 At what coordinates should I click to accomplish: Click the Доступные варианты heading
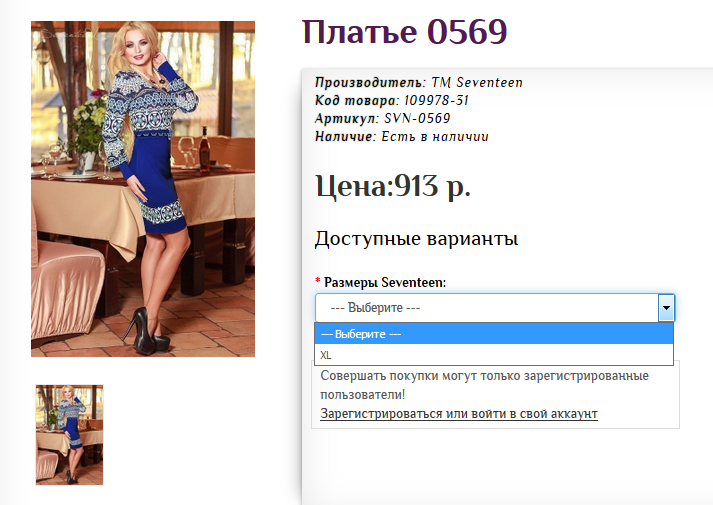pos(416,239)
